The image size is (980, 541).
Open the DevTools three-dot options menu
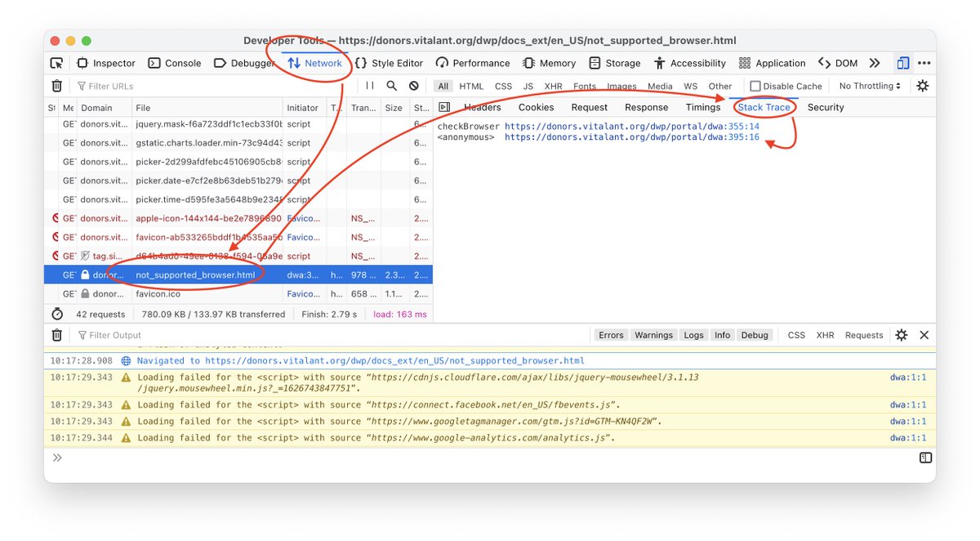[x=924, y=63]
